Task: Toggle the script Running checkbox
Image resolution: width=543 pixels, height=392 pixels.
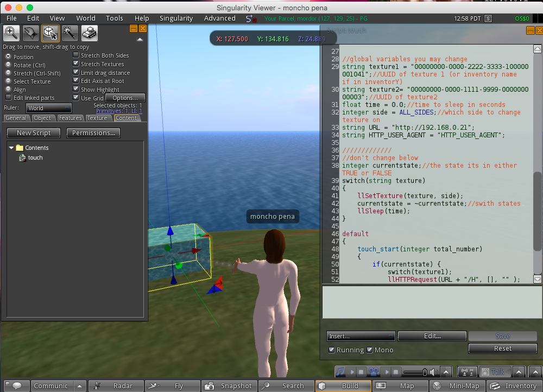Action: pyautogui.click(x=331, y=350)
